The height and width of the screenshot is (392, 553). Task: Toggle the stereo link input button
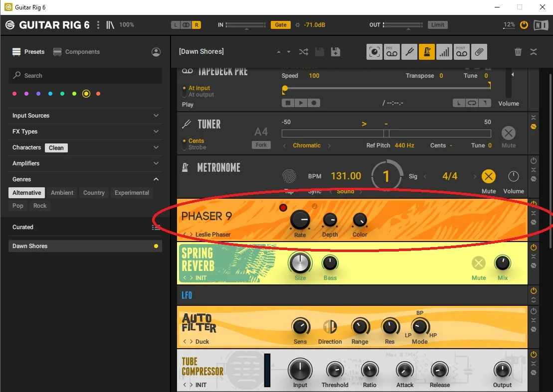click(x=186, y=24)
